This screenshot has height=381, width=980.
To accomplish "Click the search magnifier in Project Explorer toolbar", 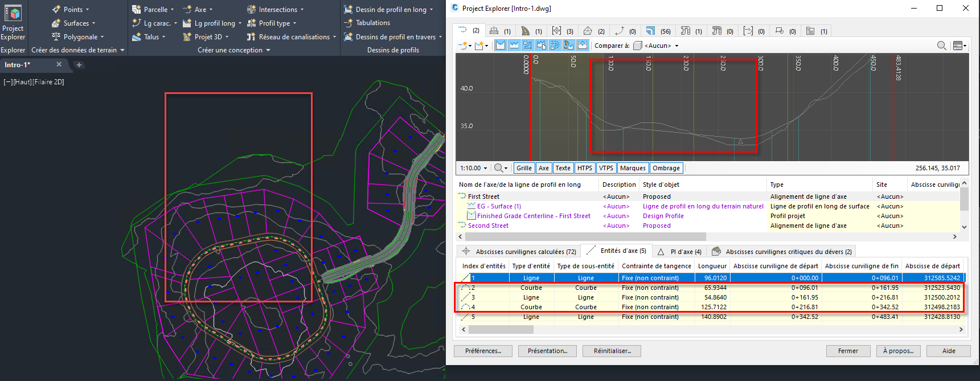I will pyautogui.click(x=941, y=46).
